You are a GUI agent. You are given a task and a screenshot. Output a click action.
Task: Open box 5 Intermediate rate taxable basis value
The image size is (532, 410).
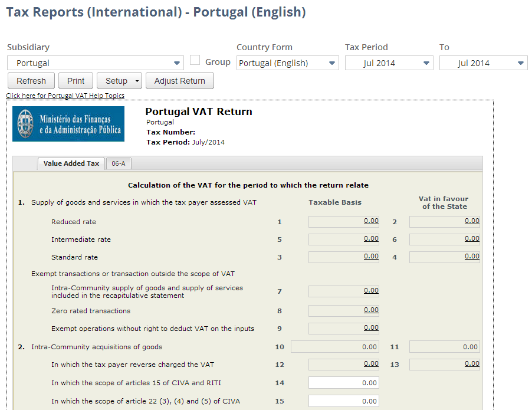coord(371,238)
